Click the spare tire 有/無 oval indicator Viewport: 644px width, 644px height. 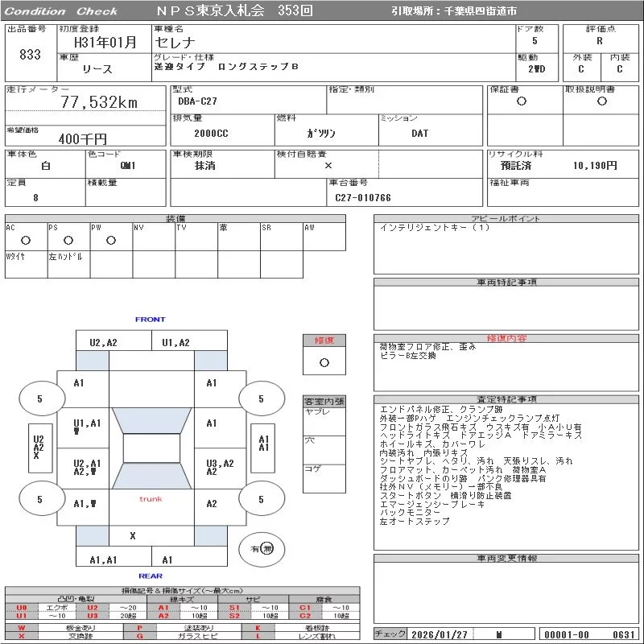coord(262,548)
